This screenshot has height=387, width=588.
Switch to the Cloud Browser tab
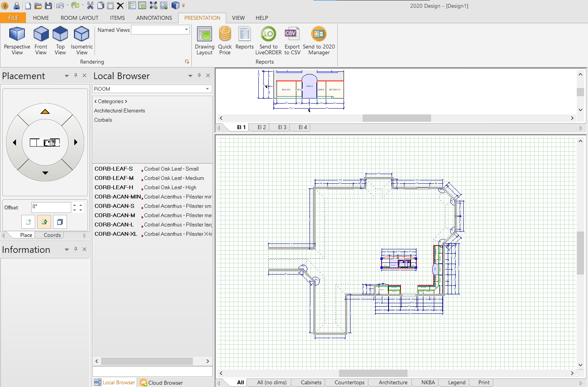tap(165, 382)
